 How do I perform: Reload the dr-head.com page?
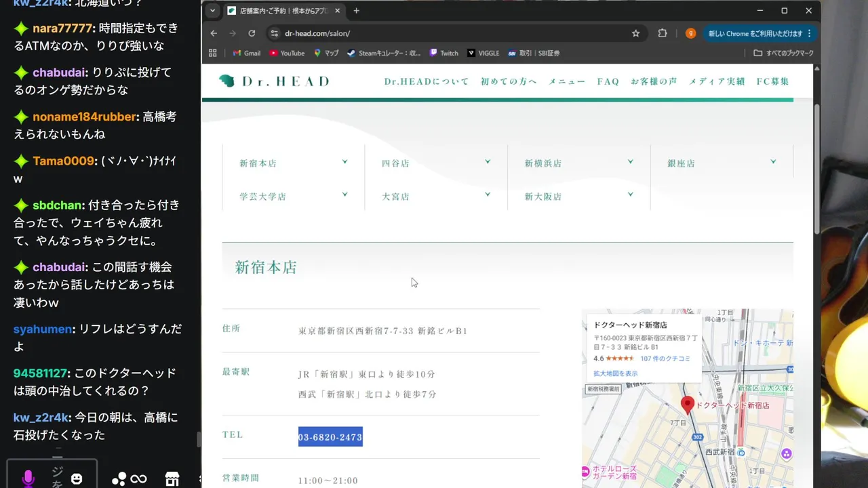(252, 33)
